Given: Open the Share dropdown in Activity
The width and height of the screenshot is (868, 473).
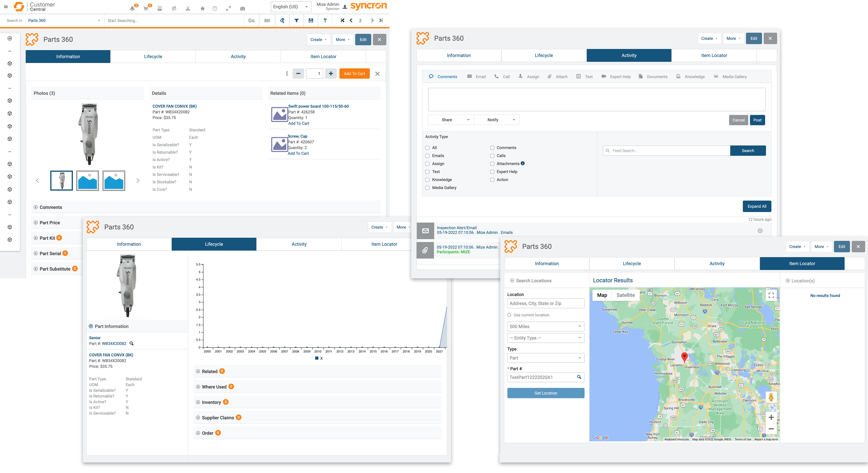Looking at the screenshot, I should click(x=450, y=120).
